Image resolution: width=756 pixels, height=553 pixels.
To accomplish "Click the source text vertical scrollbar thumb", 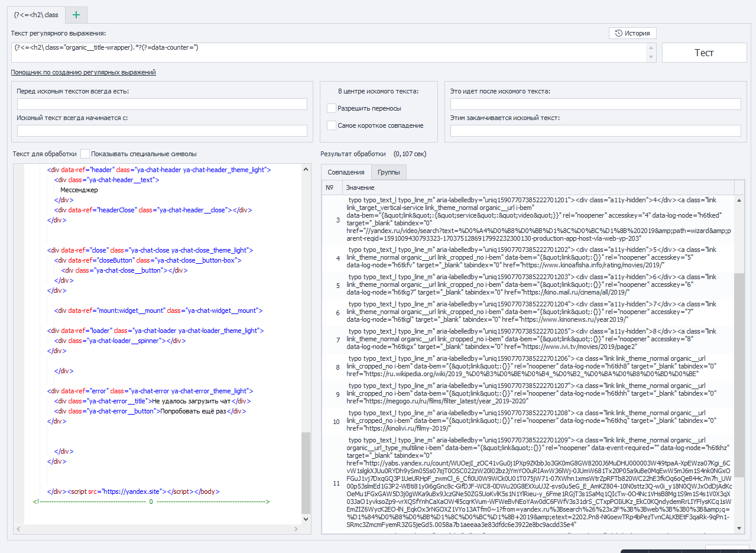I will 306,473.
